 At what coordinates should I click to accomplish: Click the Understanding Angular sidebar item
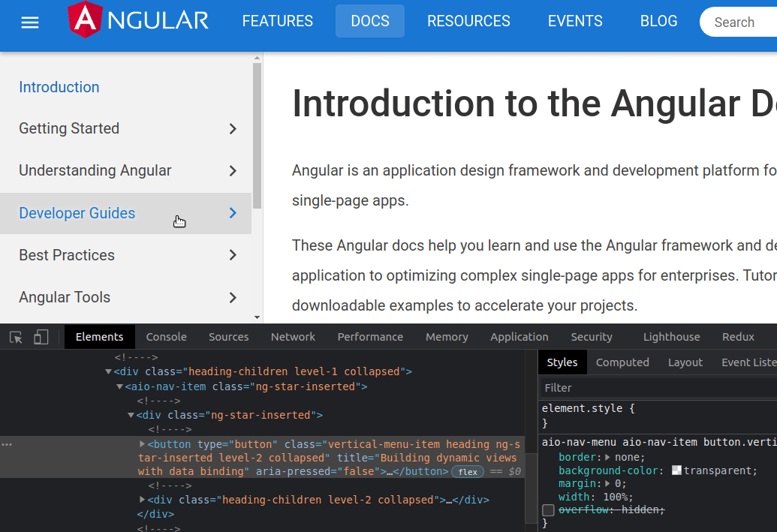click(125, 171)
